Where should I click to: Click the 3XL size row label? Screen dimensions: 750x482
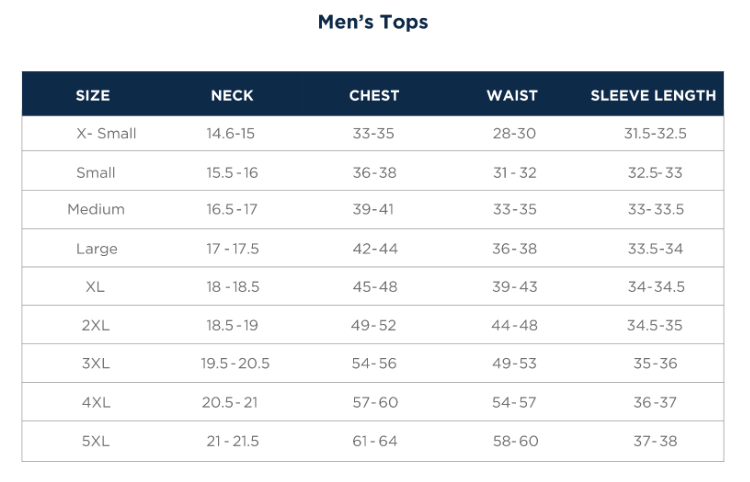pos(96,363)
